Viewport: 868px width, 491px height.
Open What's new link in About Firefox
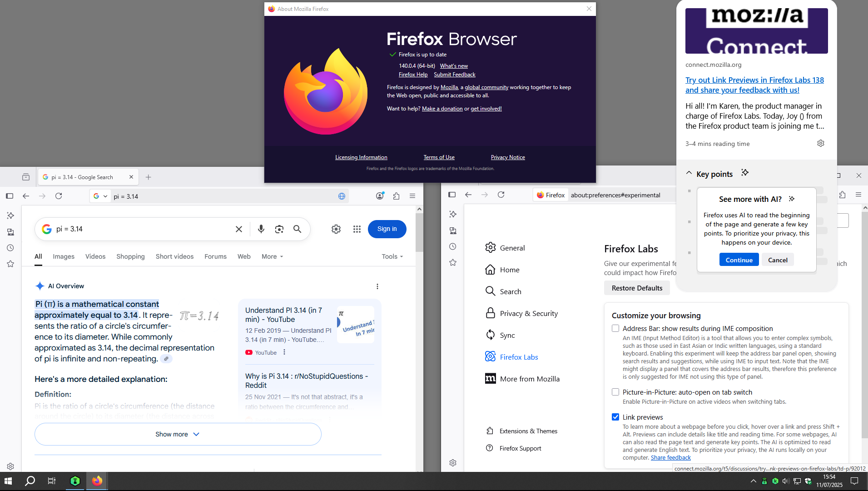[454, 66]
